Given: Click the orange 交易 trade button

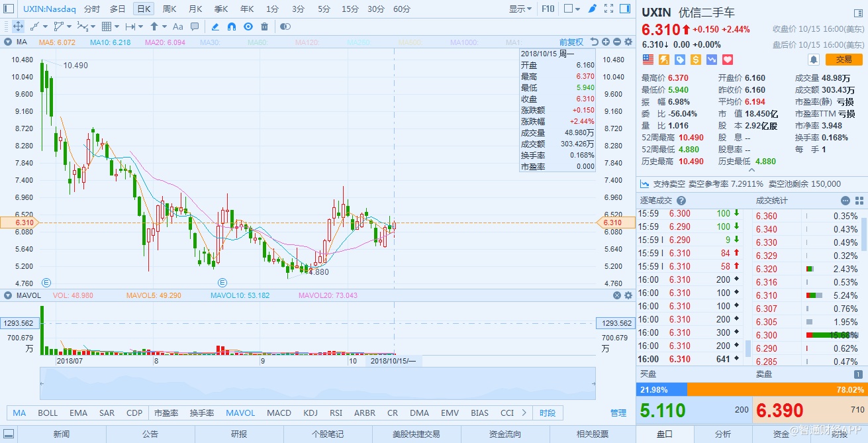Looking at the screenshot, I should click(x=844, y=59).
